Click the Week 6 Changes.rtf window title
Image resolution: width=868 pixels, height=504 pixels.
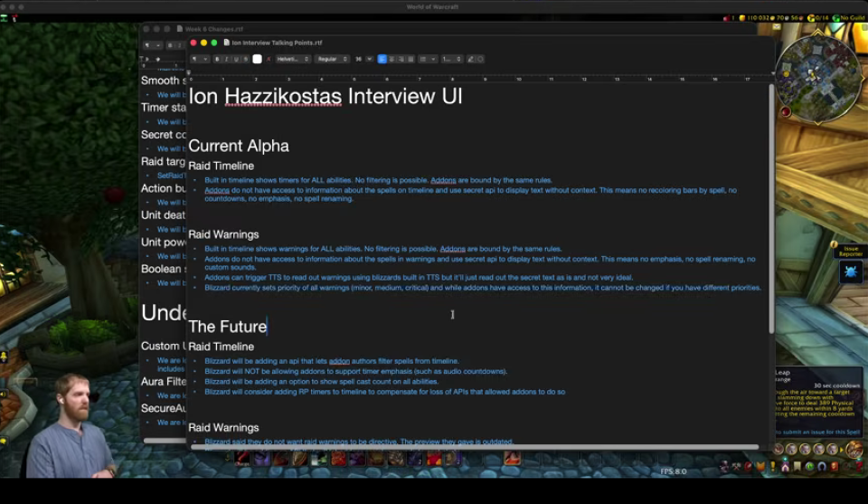click(x=213, y=29)
